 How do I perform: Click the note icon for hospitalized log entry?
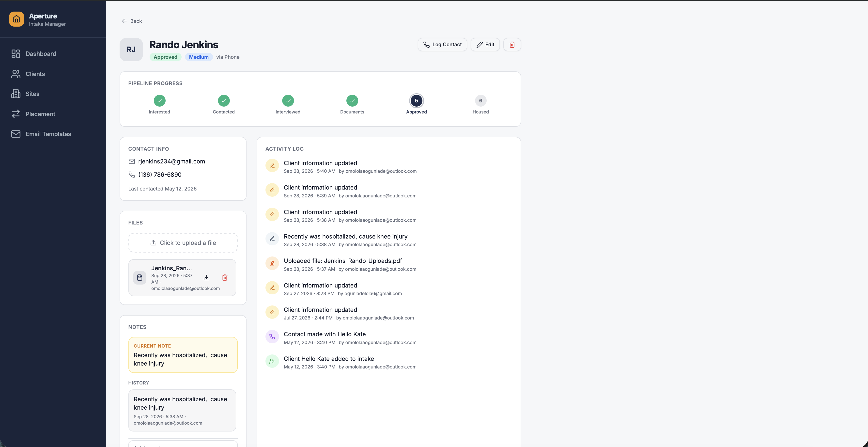pos(272,239)
